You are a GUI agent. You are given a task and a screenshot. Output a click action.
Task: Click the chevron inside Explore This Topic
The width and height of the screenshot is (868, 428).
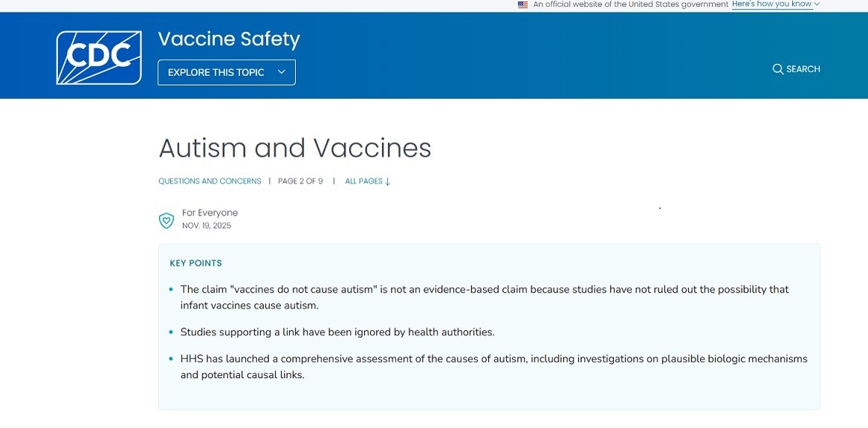click(x=281, y=72)
